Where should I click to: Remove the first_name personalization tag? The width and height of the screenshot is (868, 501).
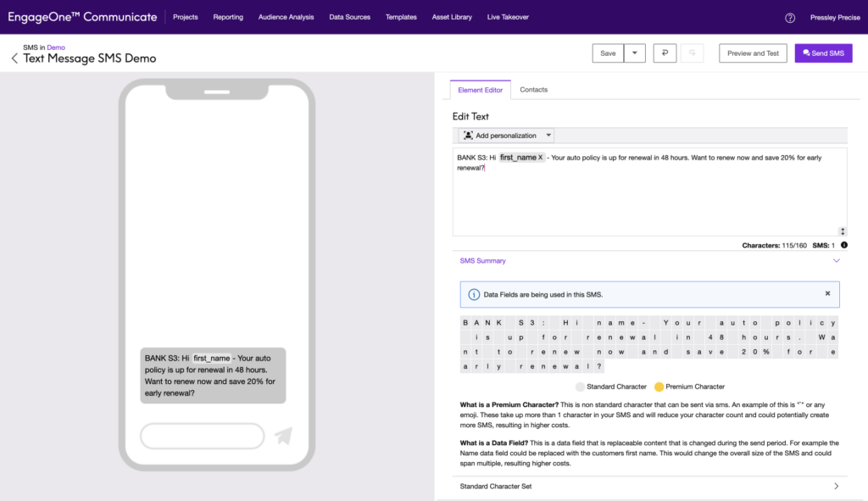click(541, 158)
